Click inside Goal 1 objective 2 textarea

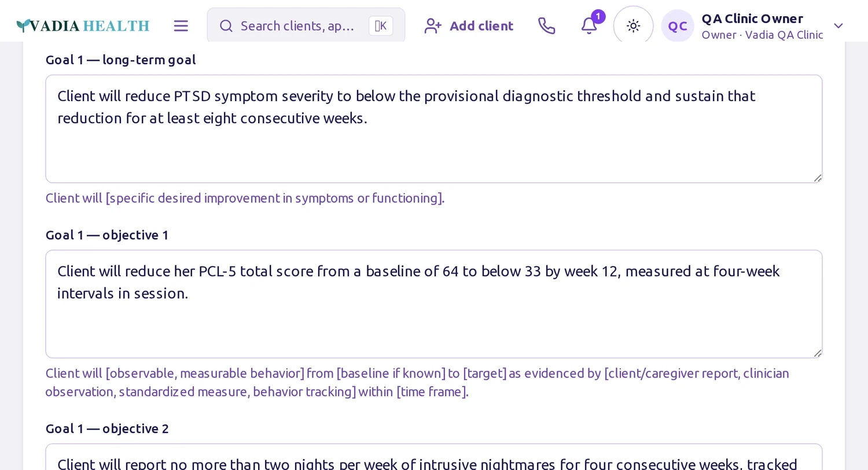tap(434, 457)
